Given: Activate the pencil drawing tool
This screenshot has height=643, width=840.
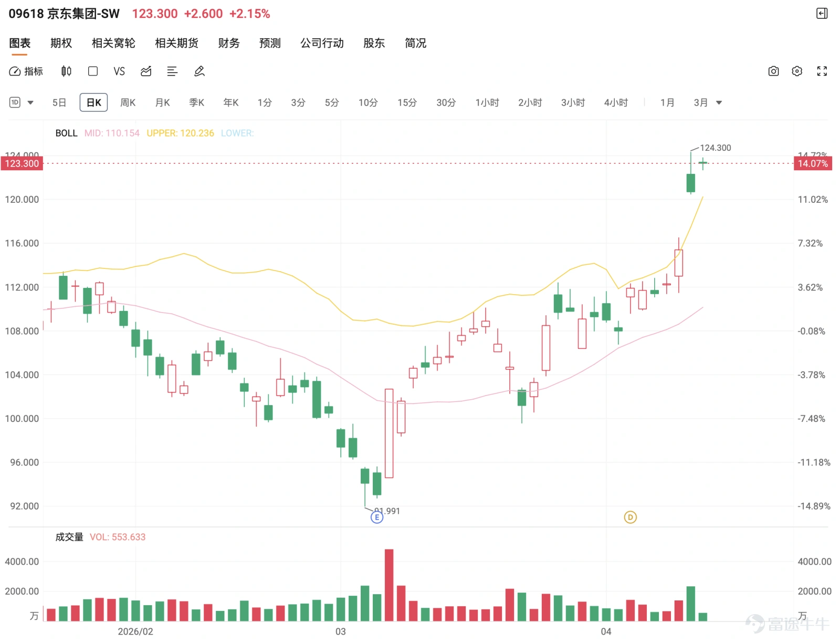Looking at the screenshot, I should point(199,71).
